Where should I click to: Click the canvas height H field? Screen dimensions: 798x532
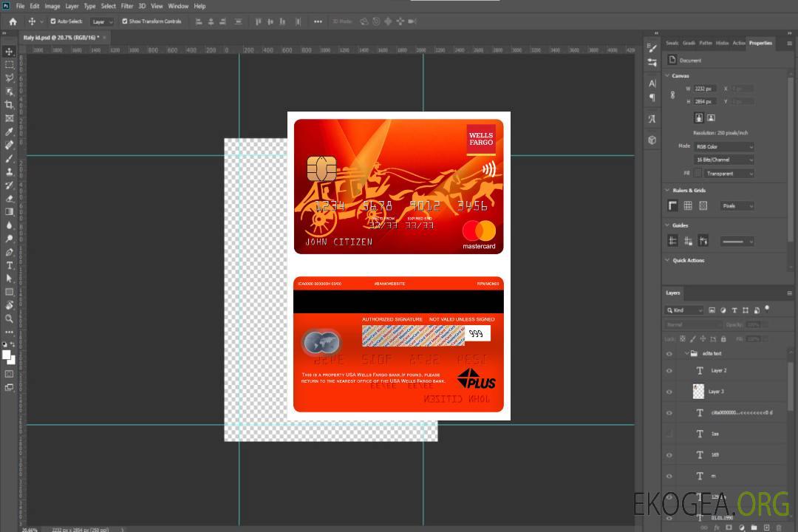[x=705, y=102]
